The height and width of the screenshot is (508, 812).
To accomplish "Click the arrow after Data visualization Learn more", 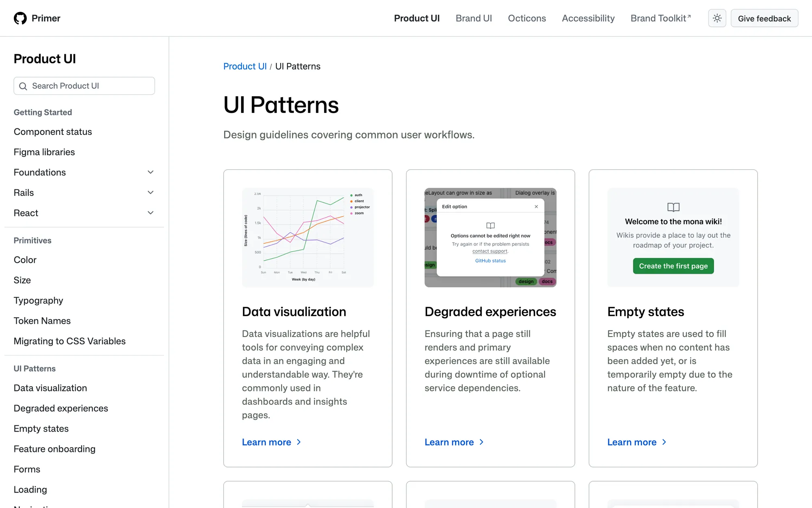I will pos(299,442).
